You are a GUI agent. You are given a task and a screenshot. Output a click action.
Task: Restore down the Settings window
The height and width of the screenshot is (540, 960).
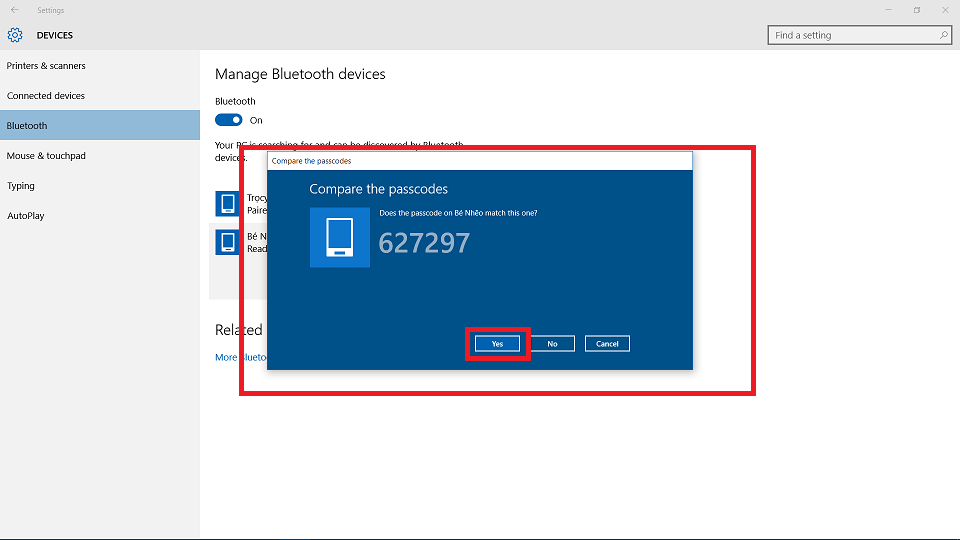(917, 10)
